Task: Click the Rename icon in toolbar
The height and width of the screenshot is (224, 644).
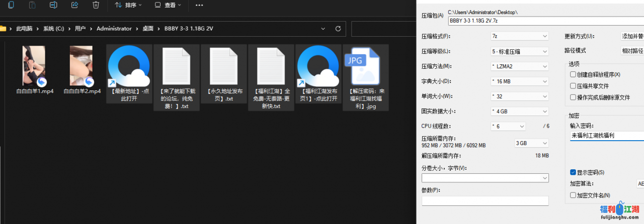Action: pos(53,5)
